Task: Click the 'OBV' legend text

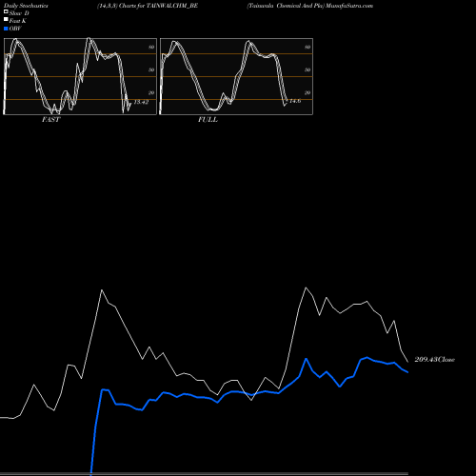Action: coord(15,29)
